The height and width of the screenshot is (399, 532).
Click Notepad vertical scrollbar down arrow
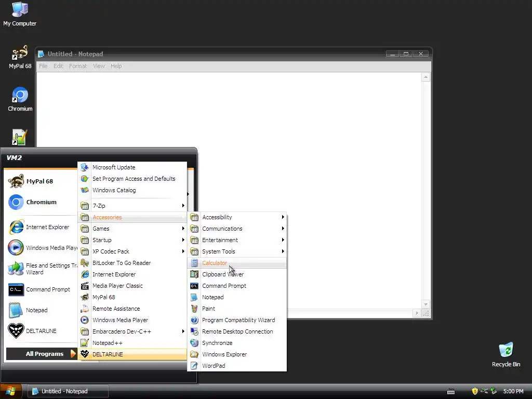point(425,304)
